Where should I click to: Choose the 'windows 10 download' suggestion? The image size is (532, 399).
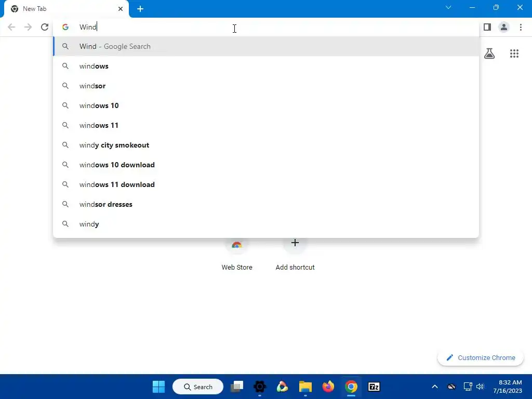point(266,165)
